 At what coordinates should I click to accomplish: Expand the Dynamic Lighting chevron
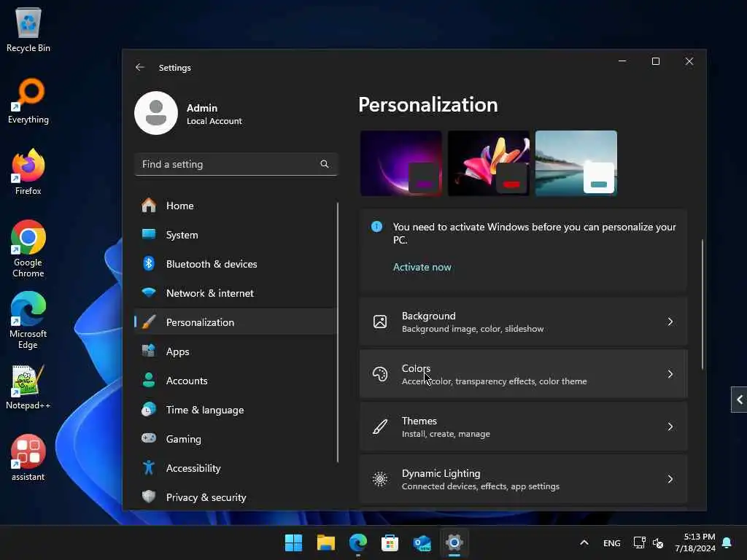(x=670, y=479)
